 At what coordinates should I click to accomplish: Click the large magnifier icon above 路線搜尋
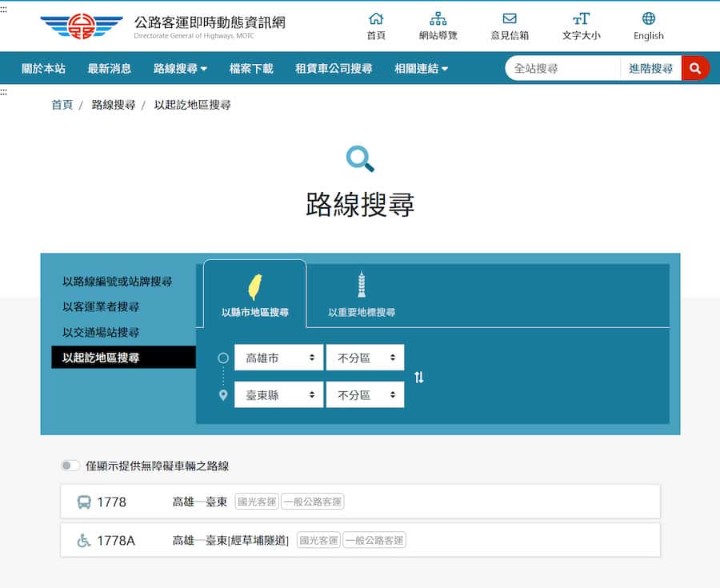360,159
